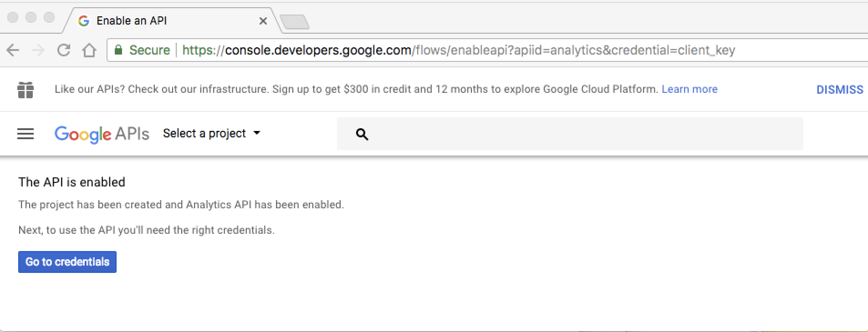The height and width of the screenshot is (332, 868).
Task: Click the URL in the address bar
Action: tap(459, 50)
